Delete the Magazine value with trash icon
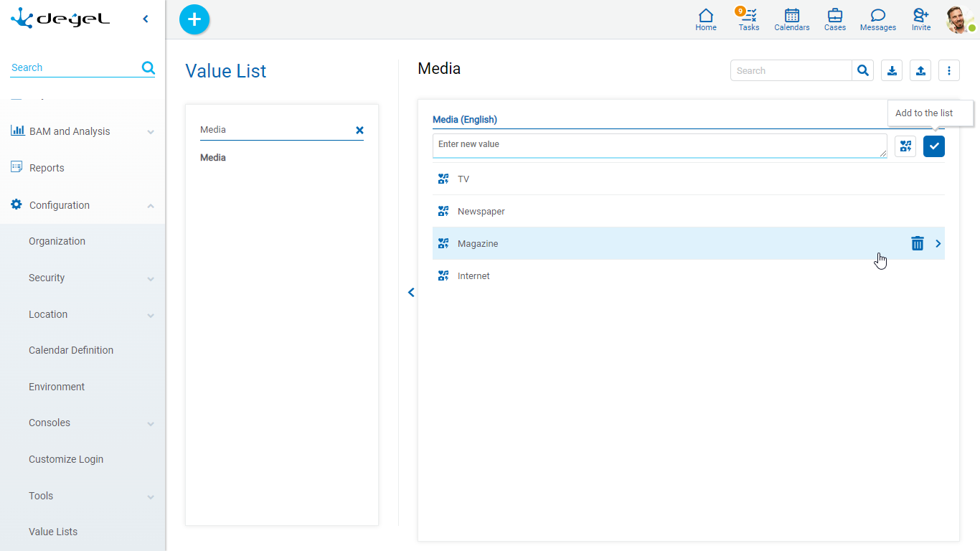 pyautogui.click(x=917, y=244)
